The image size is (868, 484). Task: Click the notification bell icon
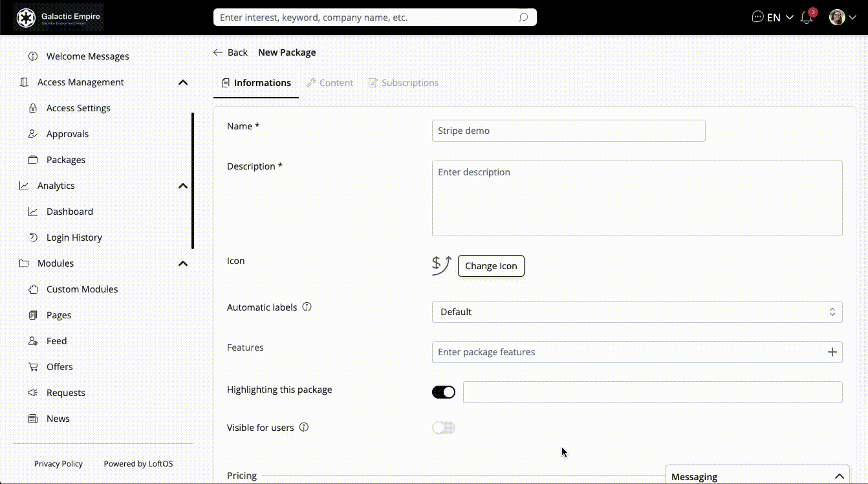(807, 17)
